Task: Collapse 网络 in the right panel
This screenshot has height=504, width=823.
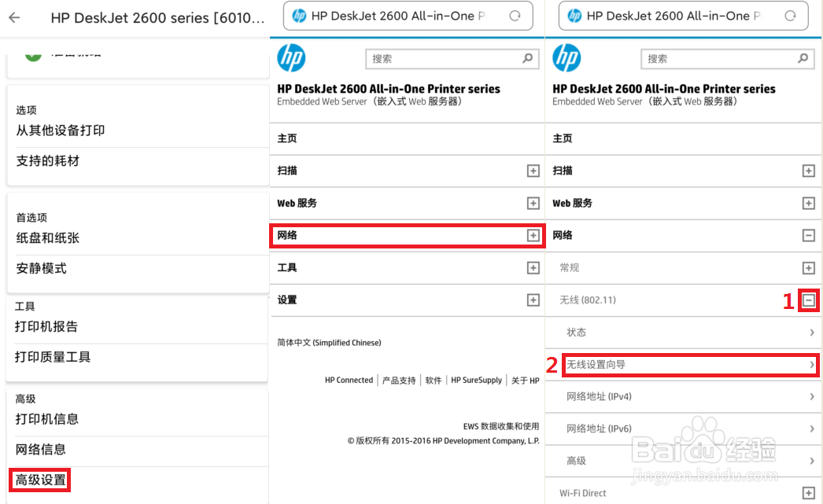Action: pos(808,235)
